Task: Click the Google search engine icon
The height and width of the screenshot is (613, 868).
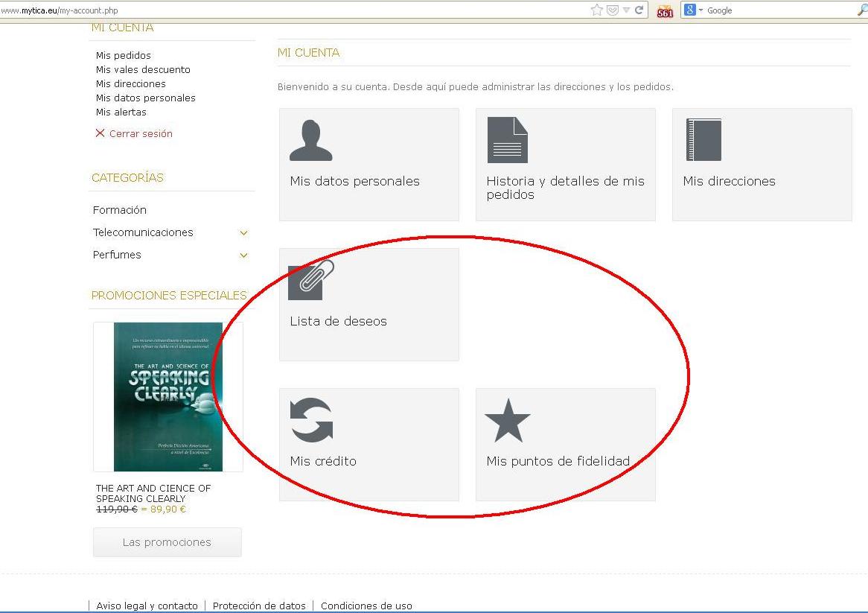Action: [x=689, y=10]
